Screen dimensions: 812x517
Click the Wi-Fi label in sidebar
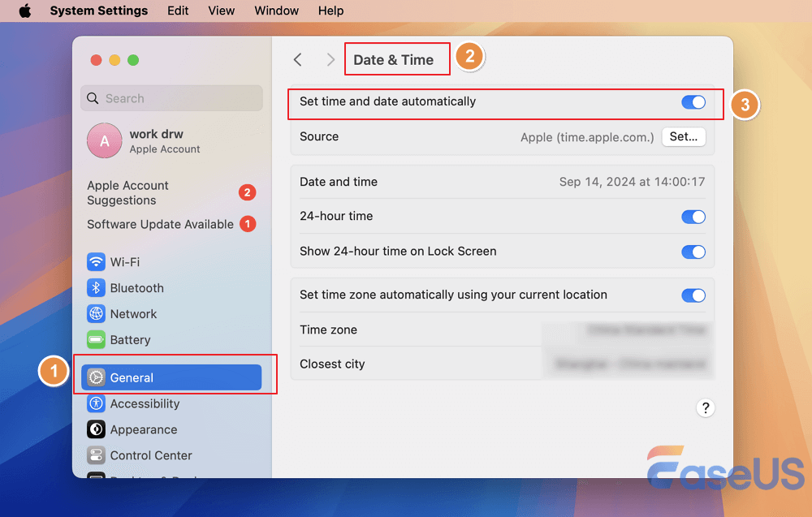click(125, 262)
